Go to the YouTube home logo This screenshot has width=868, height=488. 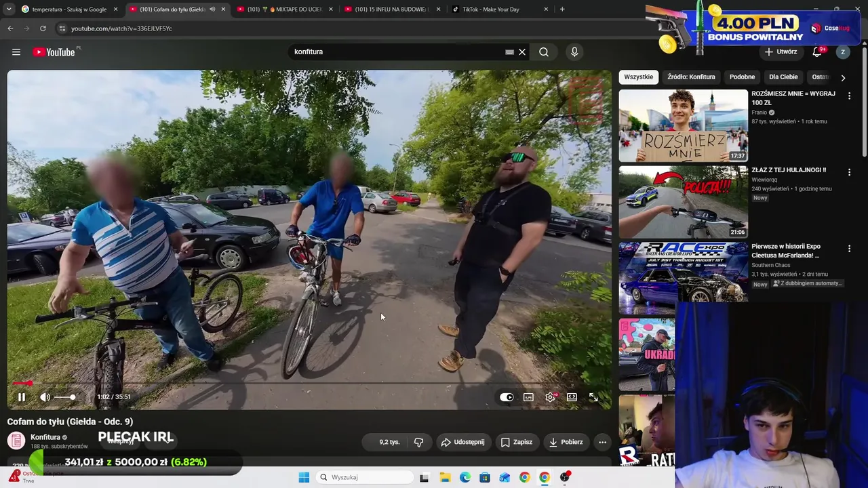(54, 52)
